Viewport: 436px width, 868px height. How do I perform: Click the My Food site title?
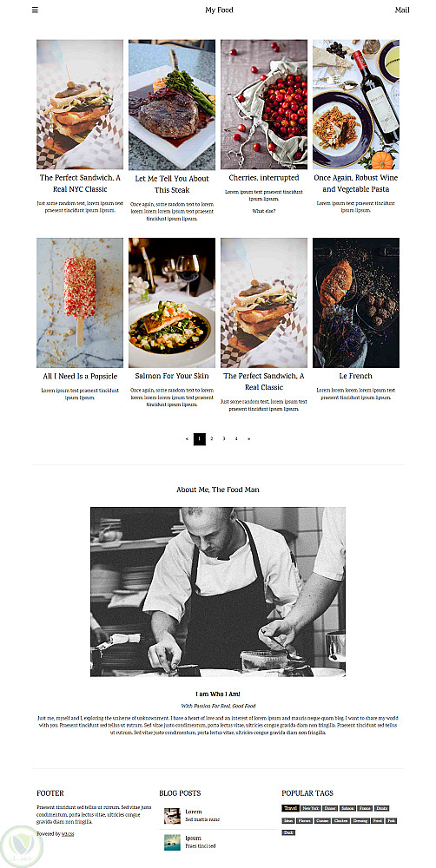219,10
